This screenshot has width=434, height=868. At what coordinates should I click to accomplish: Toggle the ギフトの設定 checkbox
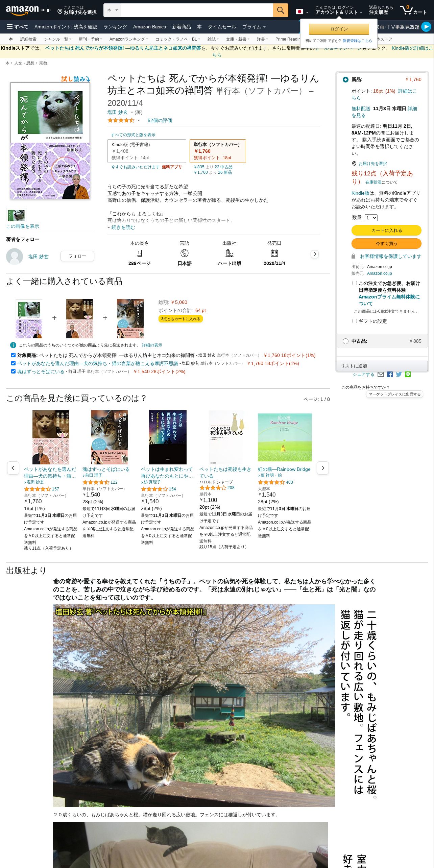point(355,321)
